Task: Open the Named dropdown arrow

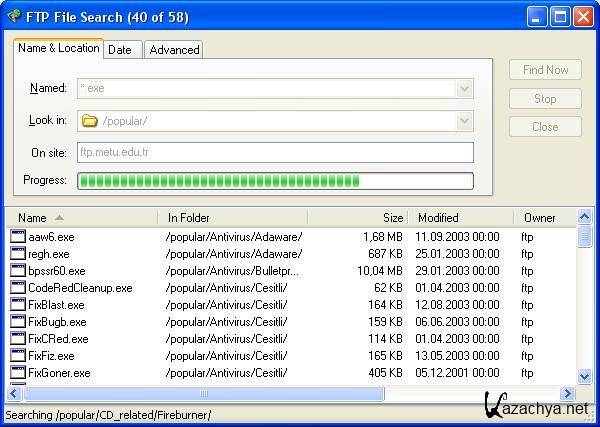Action: tap(464, 89)
